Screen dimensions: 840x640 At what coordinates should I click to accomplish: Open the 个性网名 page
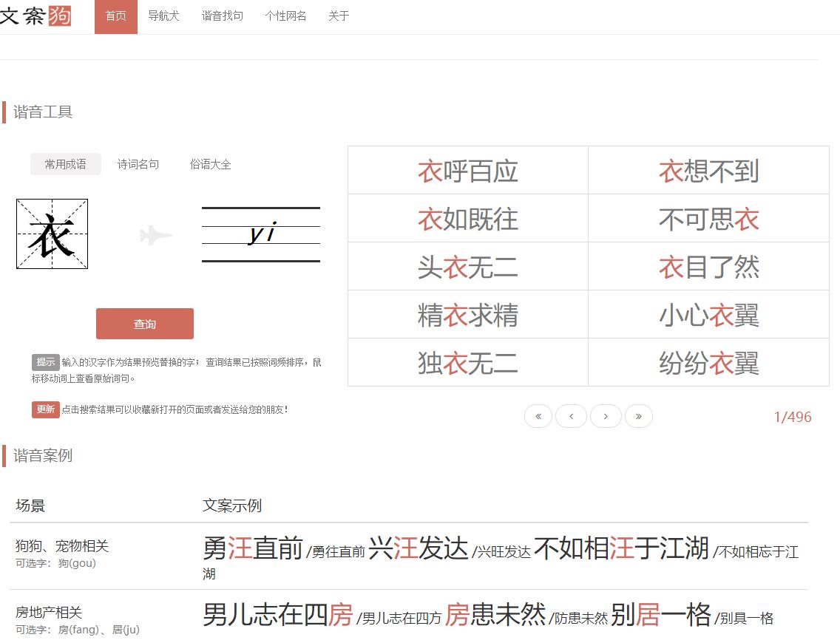[285, 16]
